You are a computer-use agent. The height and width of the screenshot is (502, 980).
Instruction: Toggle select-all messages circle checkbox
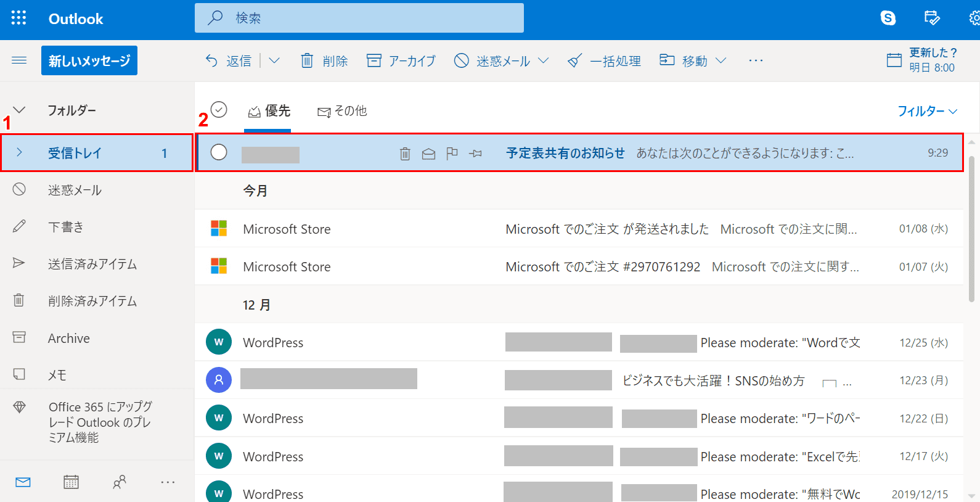click(x=219, y=110)
